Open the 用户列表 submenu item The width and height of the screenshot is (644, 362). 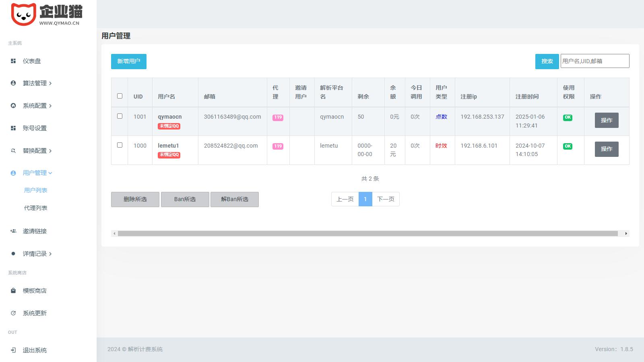click(36, 190)
